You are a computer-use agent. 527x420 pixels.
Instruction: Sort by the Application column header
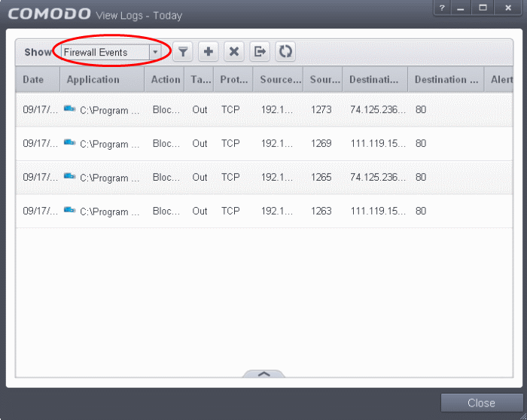102,80
